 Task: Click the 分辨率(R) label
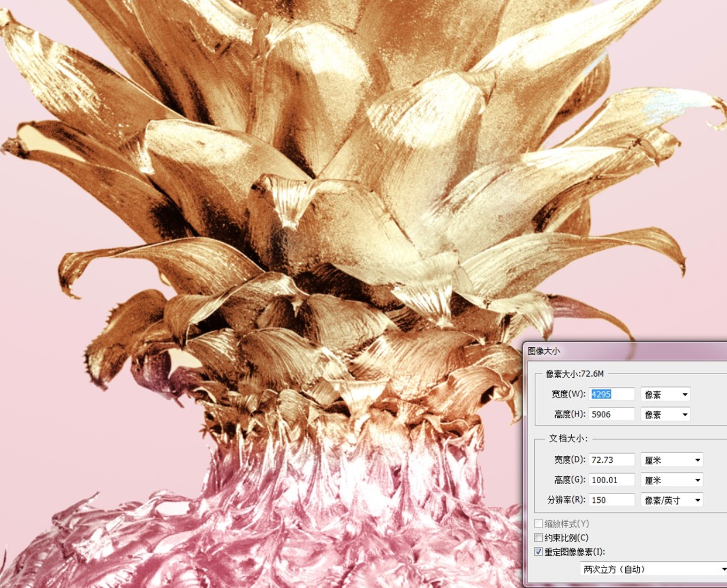coord(566,500)
